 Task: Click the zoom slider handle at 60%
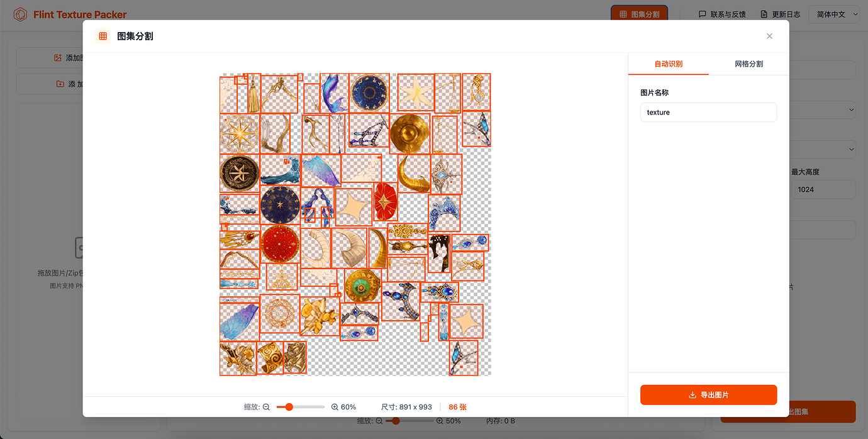(x=289, y=407)
